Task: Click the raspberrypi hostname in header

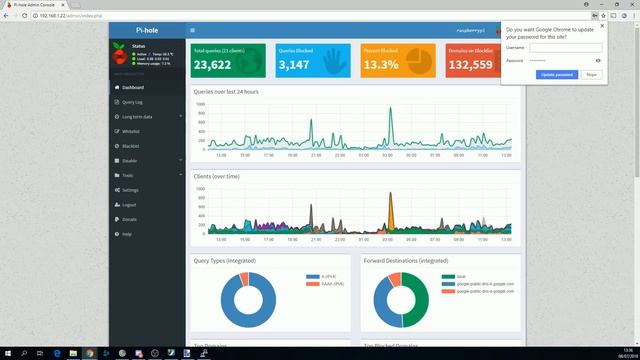Action: pyautogui.click(x=471, y=31)
